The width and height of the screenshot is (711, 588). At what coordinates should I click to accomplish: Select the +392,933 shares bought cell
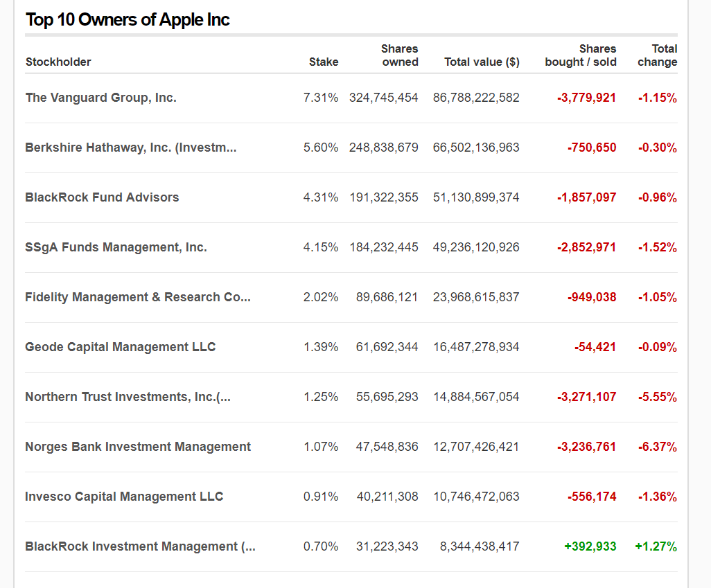[x=590, y=546]
